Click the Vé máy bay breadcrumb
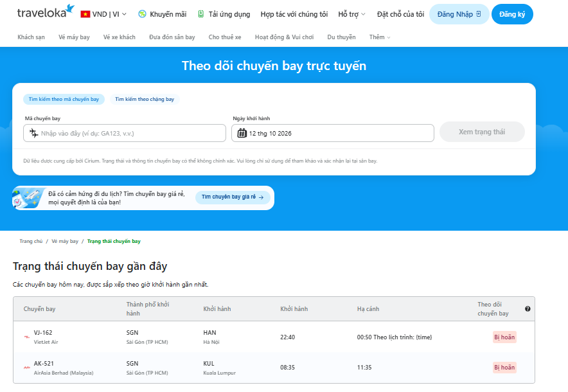This screenshot has width=568, height=392. click(65, 241)
